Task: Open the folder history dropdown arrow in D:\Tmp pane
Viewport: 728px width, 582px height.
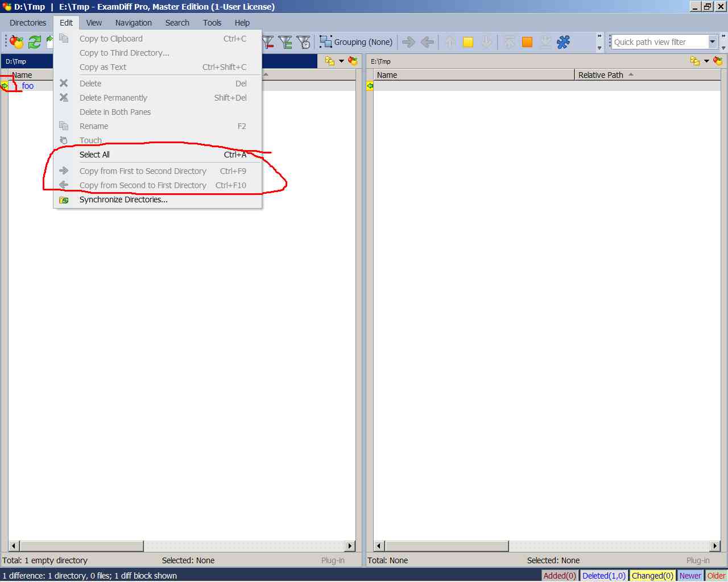Action: (x=341, y=61)
